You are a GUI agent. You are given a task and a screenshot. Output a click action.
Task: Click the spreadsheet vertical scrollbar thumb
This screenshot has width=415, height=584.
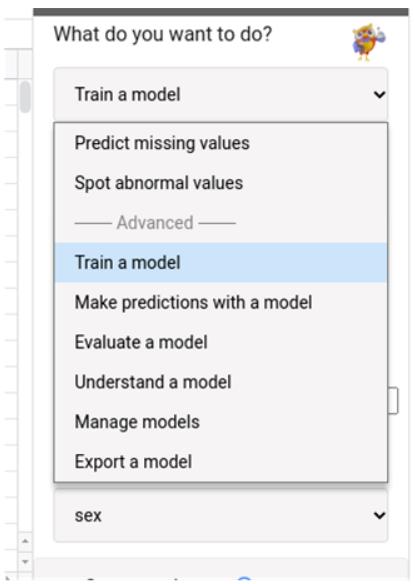click(x=25, y=96)
